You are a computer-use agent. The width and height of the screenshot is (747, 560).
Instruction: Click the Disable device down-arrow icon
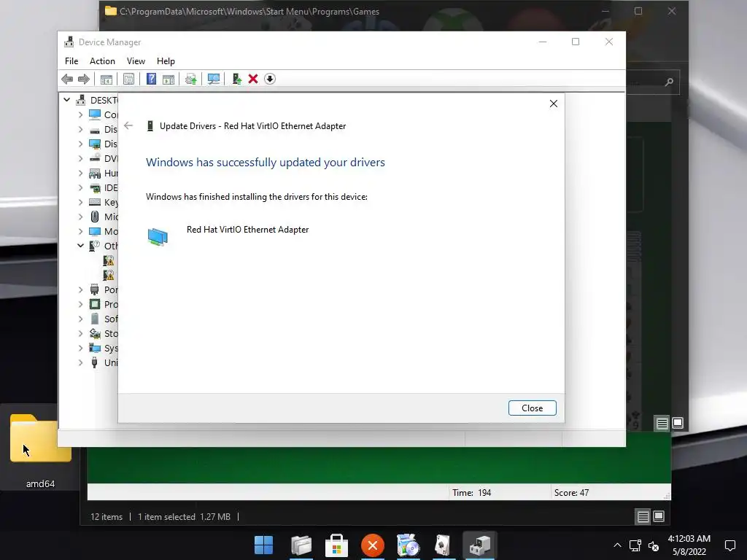click(270, 79)
